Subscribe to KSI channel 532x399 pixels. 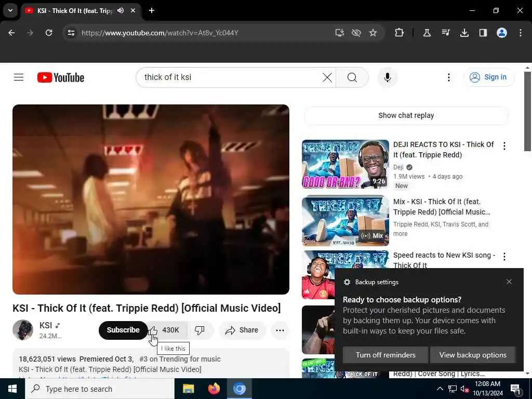click(x=123, y=330)
